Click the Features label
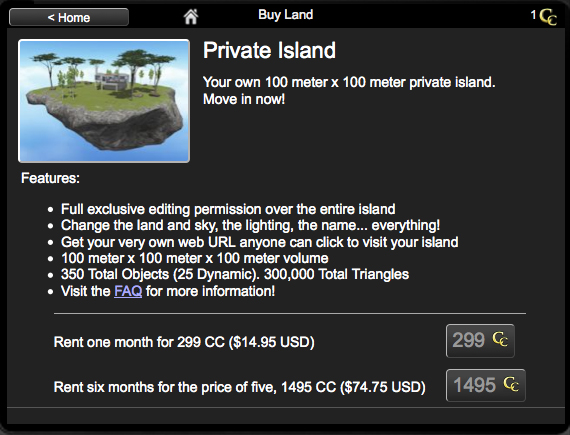Image resolution: width=570 pixels, height=435 pixels. [50, 178]
